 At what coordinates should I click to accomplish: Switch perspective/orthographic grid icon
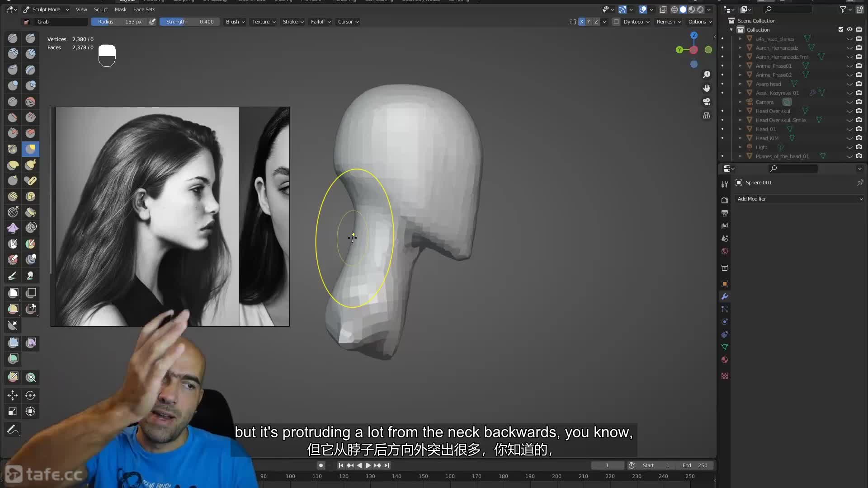click(x=707, y=116)
